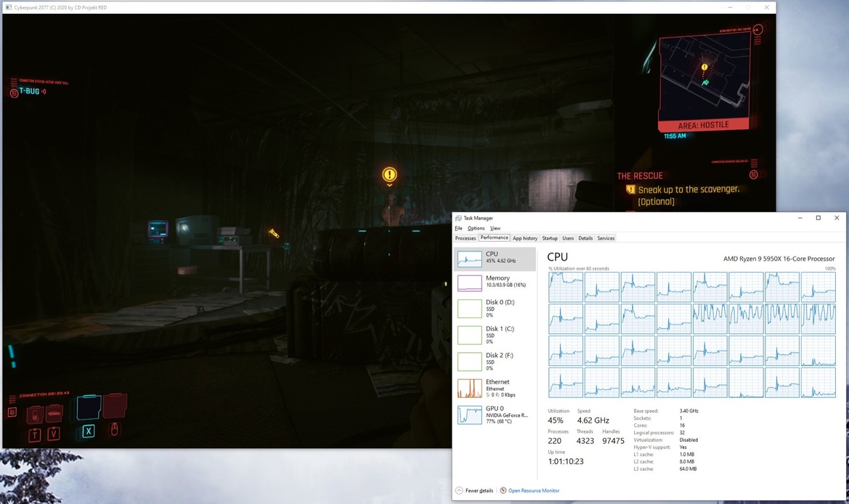Click the mouse button prompt icon

point(114,429)
